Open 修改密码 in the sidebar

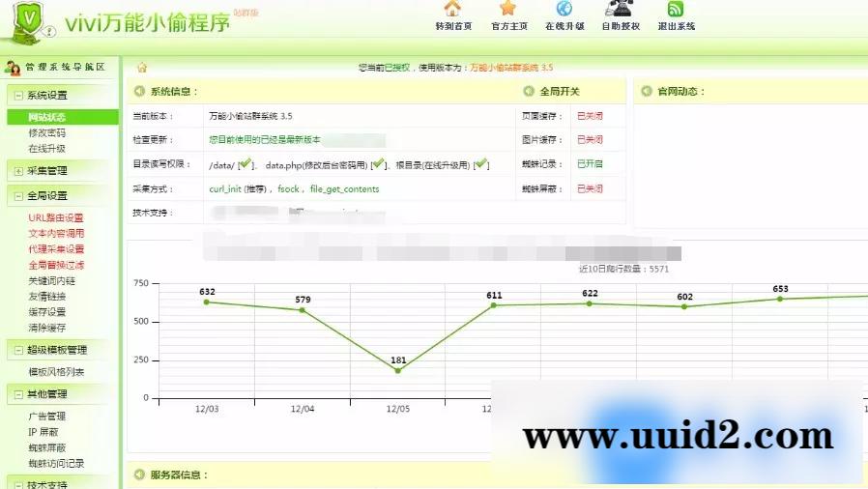tap(47, 132)
